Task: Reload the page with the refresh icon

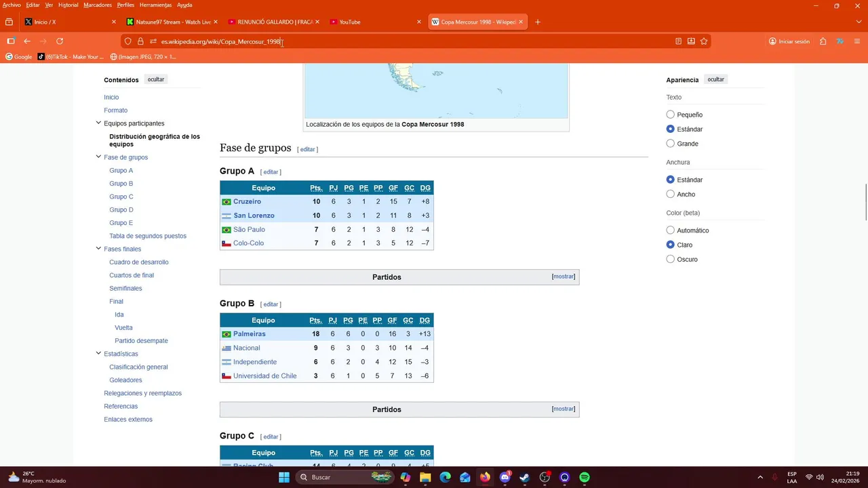Action: 60,41
